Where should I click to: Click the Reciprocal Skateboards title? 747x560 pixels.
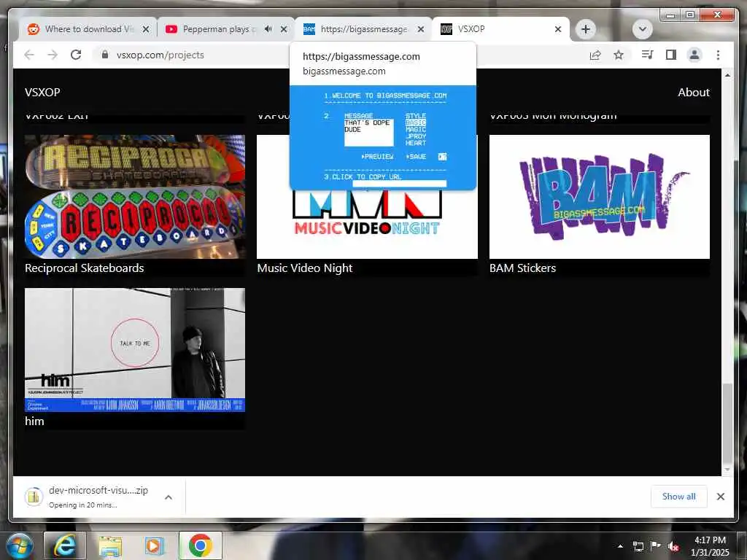(85, 268)
